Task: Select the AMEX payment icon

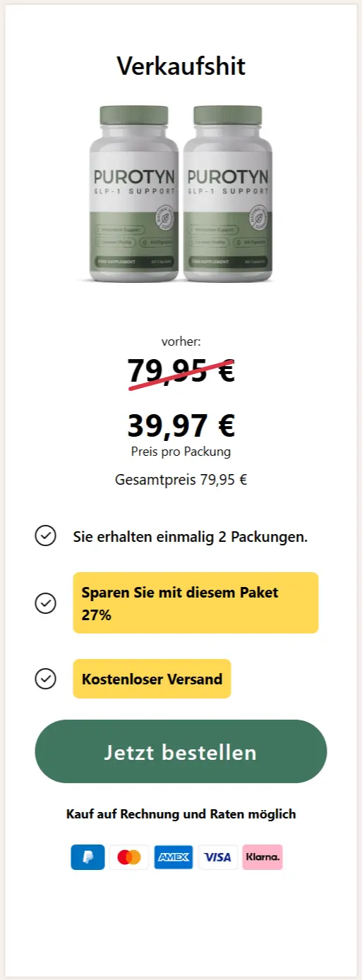Action: coord(173,857)
